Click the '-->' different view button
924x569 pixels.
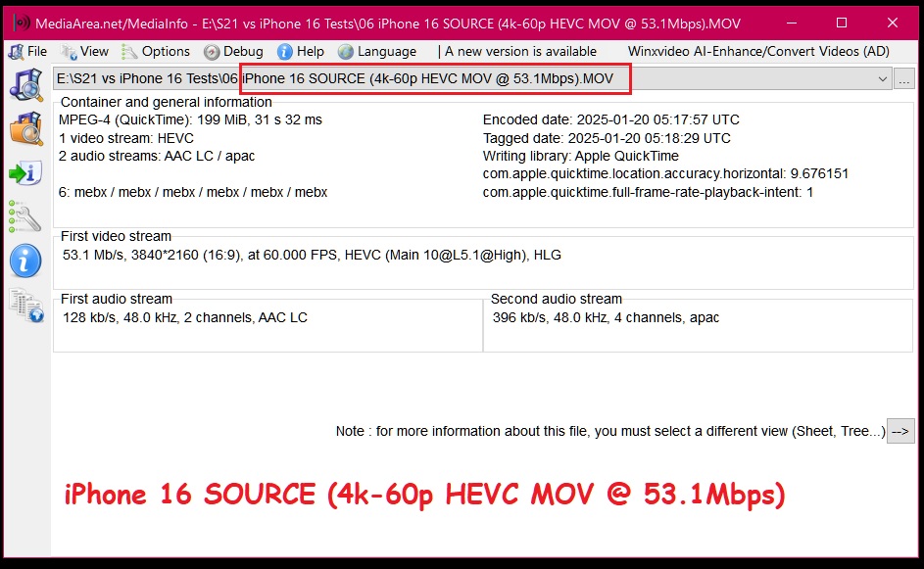[900, 431]
